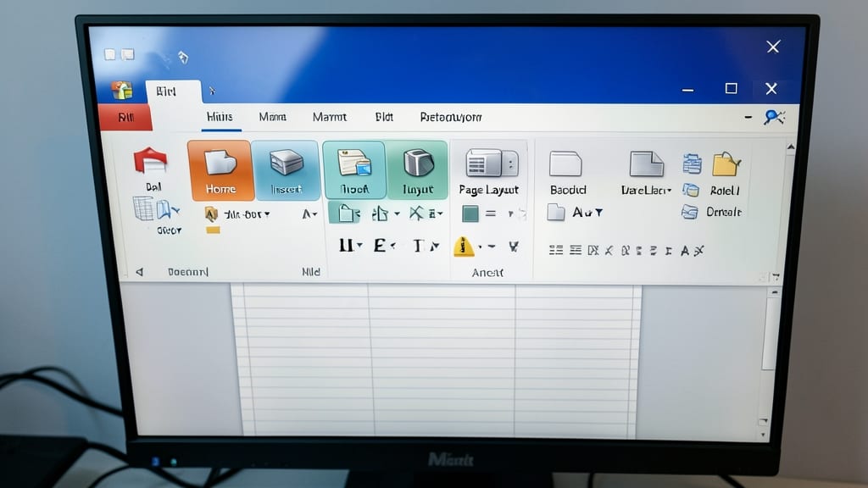Click the boxed X icon in the bottom row
868x488 pixels.
pos(593,251)
